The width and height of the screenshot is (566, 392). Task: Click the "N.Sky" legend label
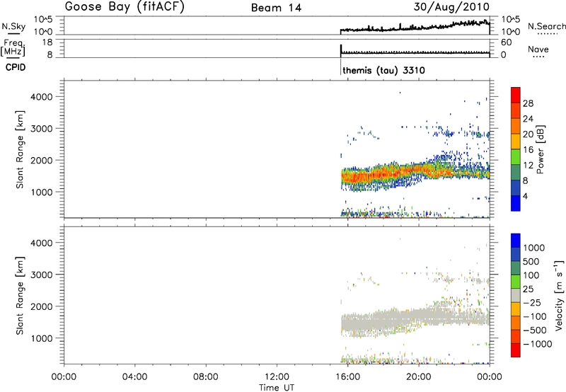13,26
